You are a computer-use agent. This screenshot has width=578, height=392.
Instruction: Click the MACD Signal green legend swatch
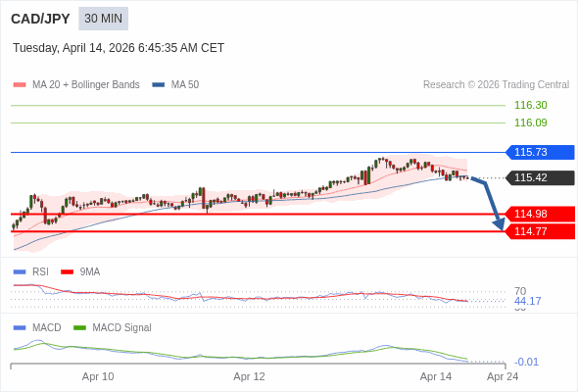point(79,328)
